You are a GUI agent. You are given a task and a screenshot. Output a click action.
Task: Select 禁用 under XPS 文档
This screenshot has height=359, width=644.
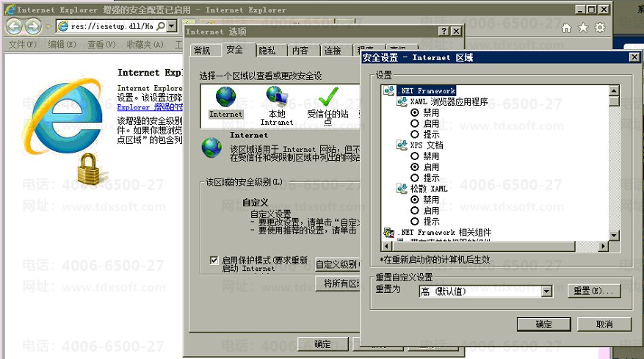click(415, 156)
